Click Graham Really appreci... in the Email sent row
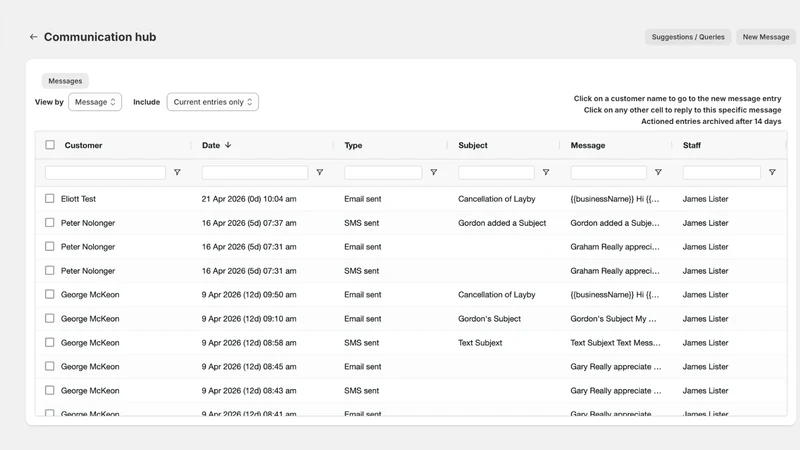800x450 pixels. 615,247
